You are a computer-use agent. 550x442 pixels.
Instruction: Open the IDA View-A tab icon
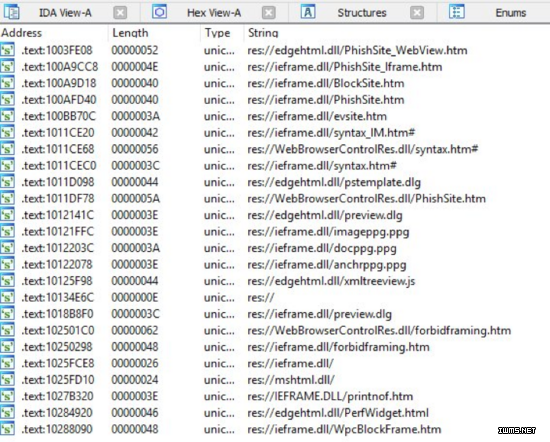coord(12,12)
